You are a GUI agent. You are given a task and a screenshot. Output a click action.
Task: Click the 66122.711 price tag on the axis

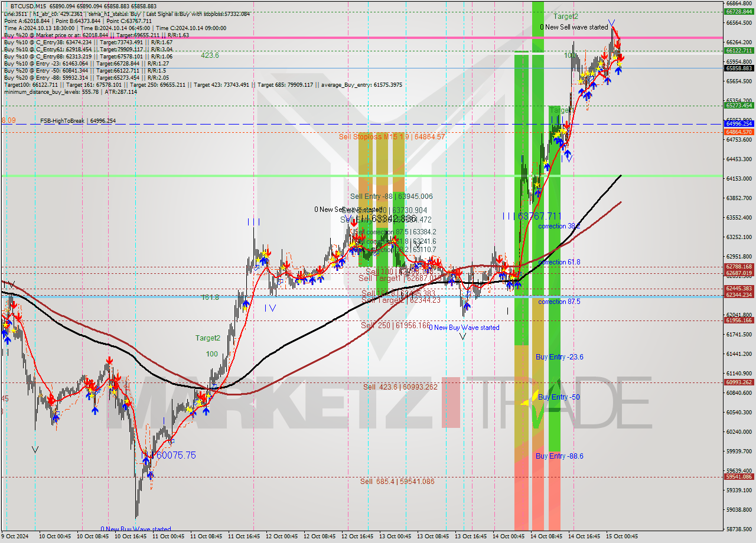tap(738, 51)
